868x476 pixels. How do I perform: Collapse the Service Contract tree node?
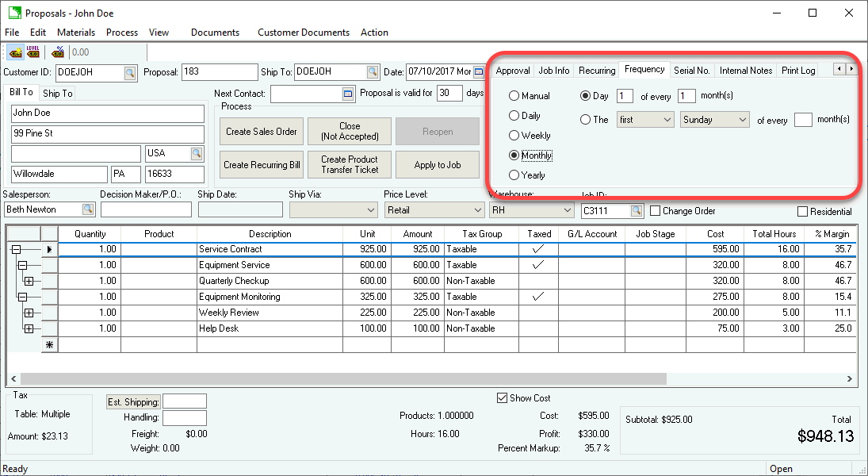[16, 249]
